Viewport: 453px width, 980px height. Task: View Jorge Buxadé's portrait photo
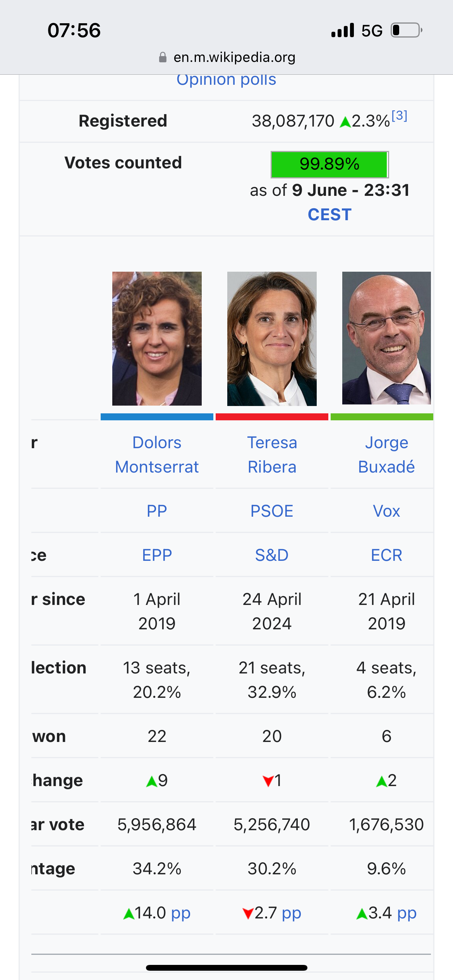click(x=386, y=338)
